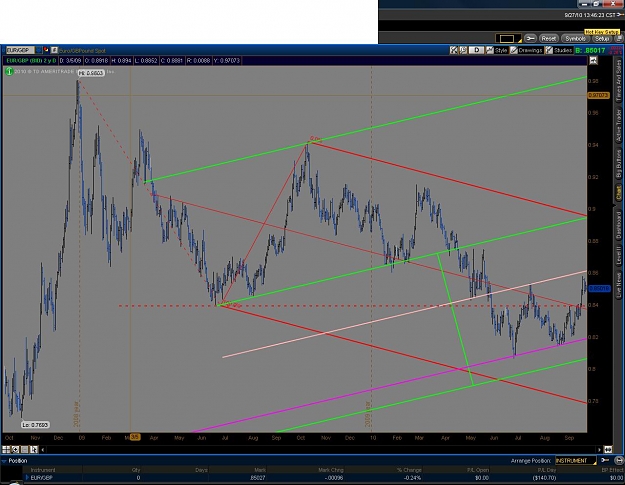The height and width of the screenshot is (485, 625).
Task: Click the % Change column header
Action: pos(409,470)
